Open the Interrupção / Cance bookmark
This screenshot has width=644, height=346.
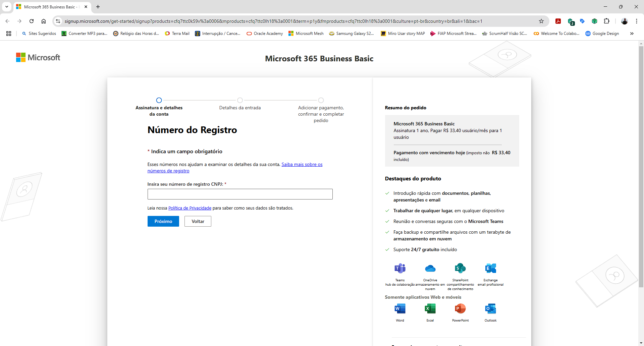[x=218, y=34]
